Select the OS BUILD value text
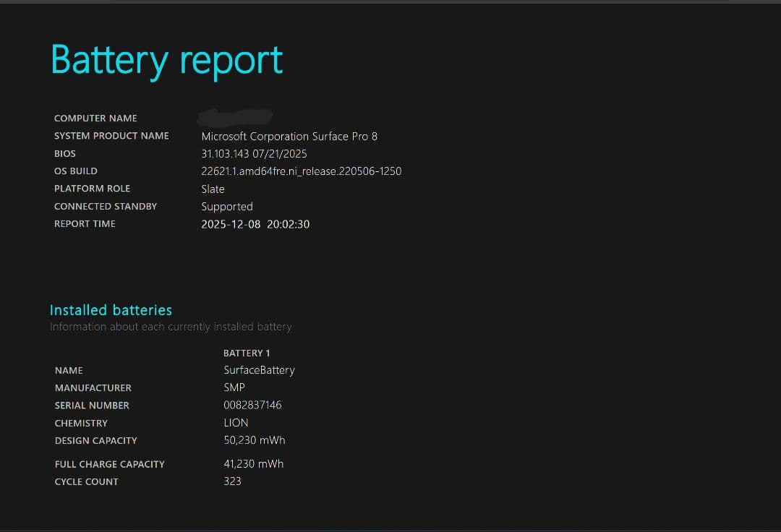 tap(302, 171)
